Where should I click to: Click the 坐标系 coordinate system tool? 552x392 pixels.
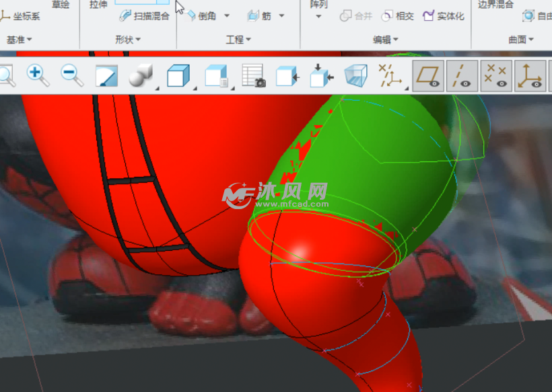point(20,16)
